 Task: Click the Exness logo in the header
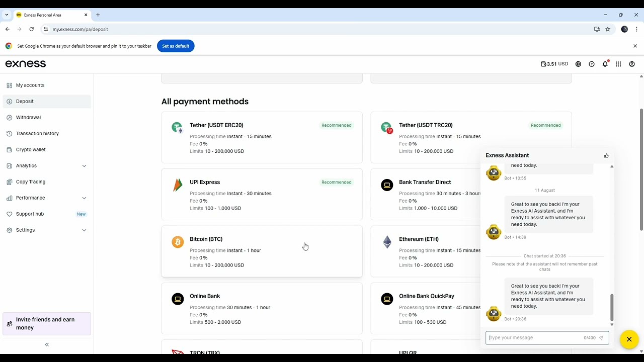[26, 64]
